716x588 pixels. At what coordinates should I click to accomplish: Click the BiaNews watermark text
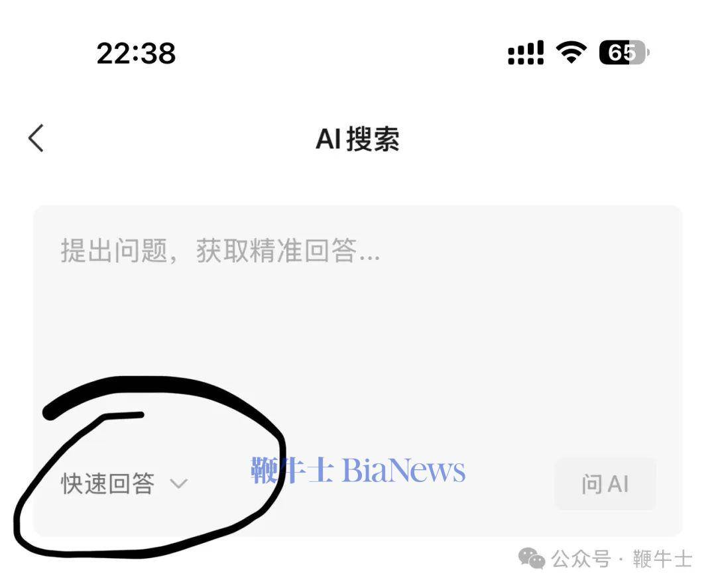pos(403,470)
